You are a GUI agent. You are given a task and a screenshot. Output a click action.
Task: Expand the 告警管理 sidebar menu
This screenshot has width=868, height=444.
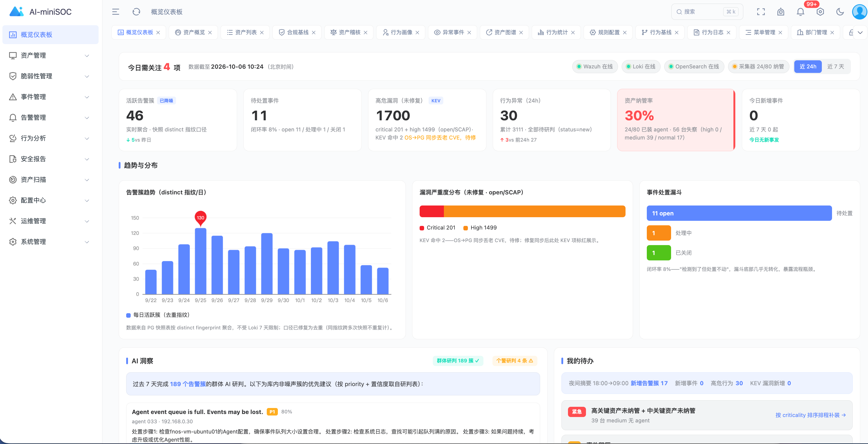click(x=50, y=117)
